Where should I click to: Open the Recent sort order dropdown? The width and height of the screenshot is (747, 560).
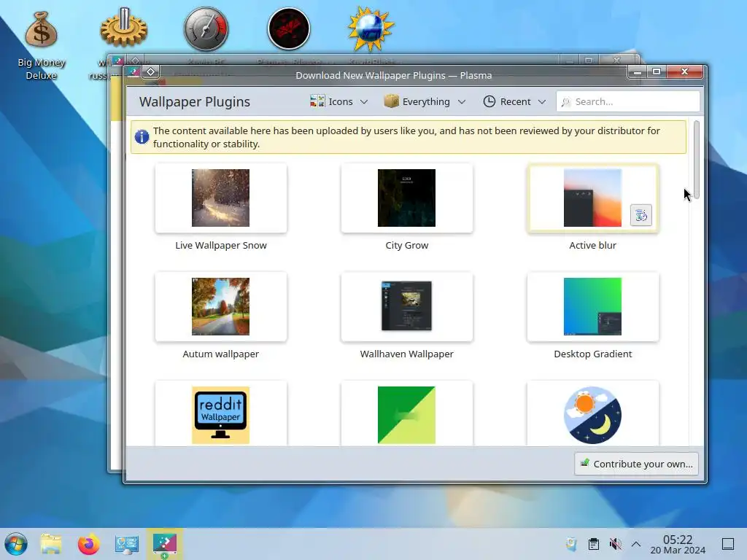coord(514,101)
